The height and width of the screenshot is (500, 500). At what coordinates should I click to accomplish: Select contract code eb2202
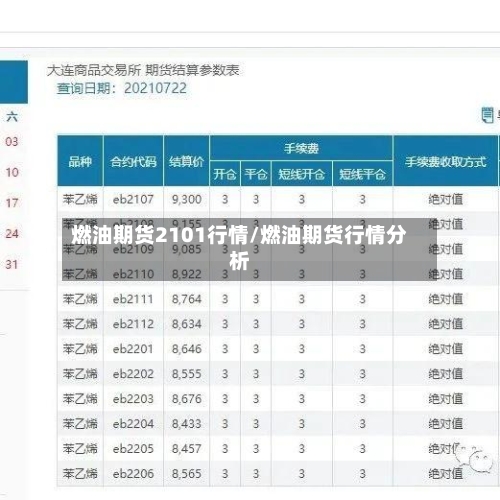click(x=133, y=374)
